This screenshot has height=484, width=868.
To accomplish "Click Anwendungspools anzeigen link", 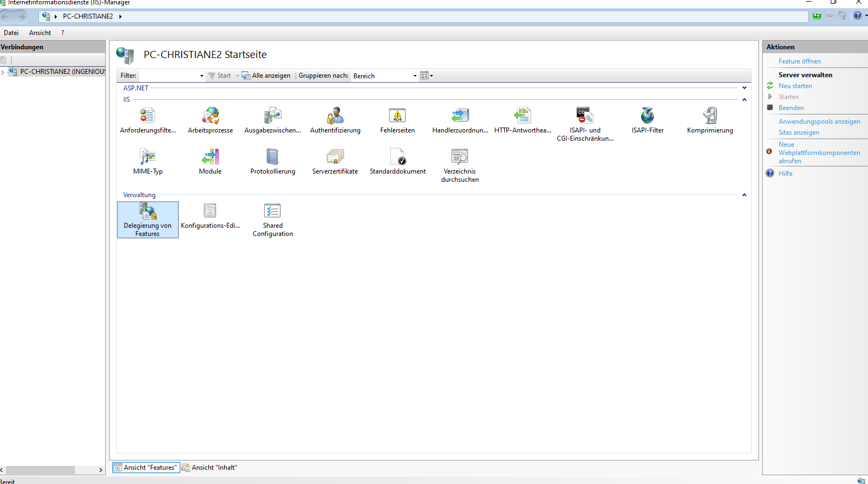I will pos(819,122).
